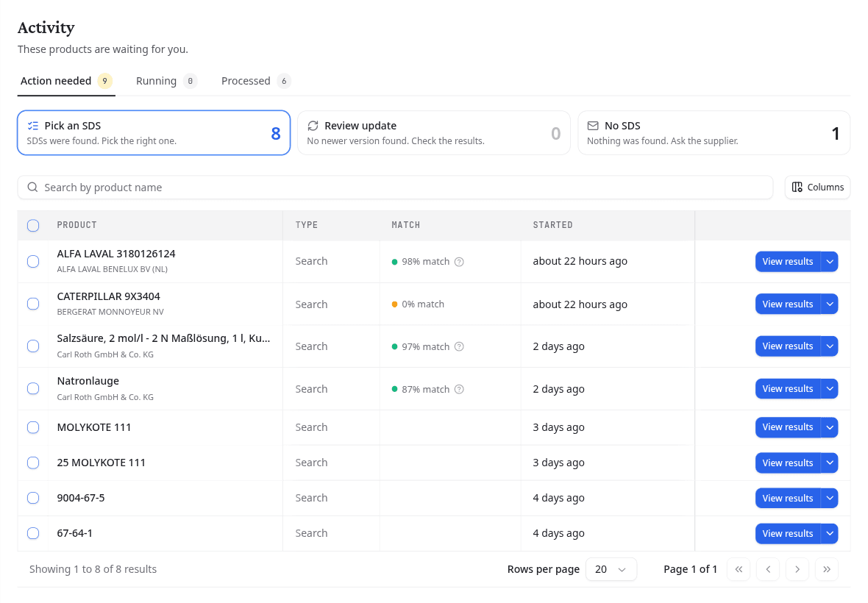Select the Natronlauge row checkbox
The image size is (868, 603).
[33, 389]
